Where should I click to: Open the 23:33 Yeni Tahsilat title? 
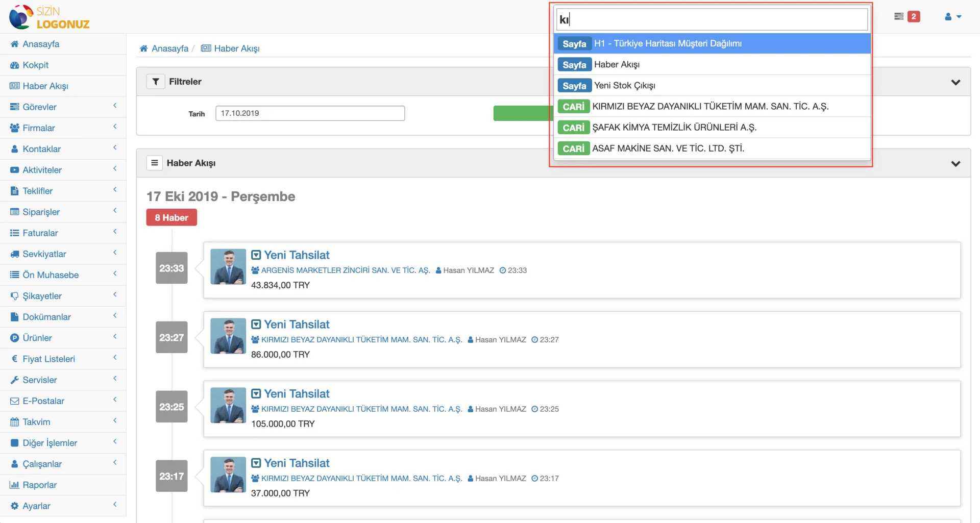pyautogui.click(x=297, y=255)
